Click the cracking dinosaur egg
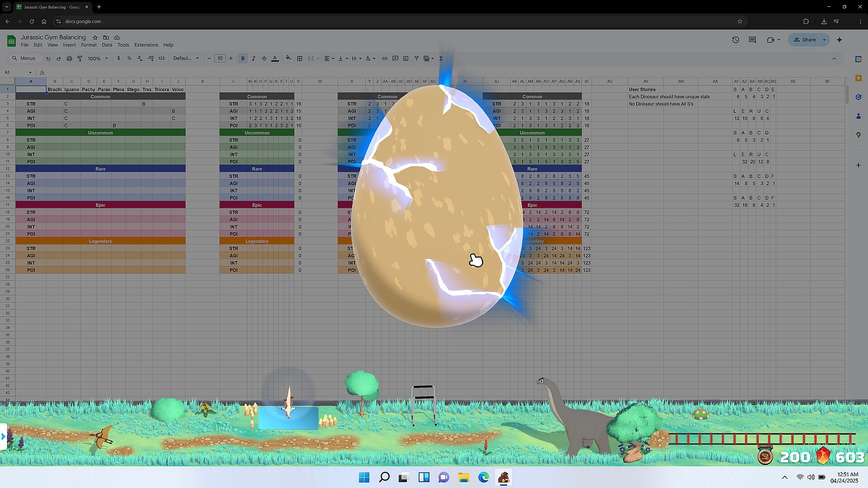 [436, 206]
